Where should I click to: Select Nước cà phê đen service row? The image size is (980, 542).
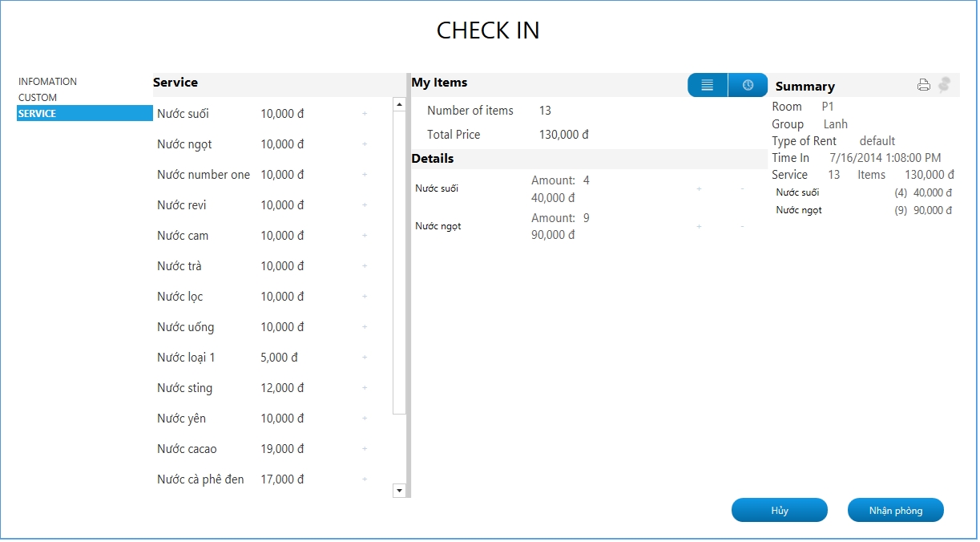(x=272, y=479)
